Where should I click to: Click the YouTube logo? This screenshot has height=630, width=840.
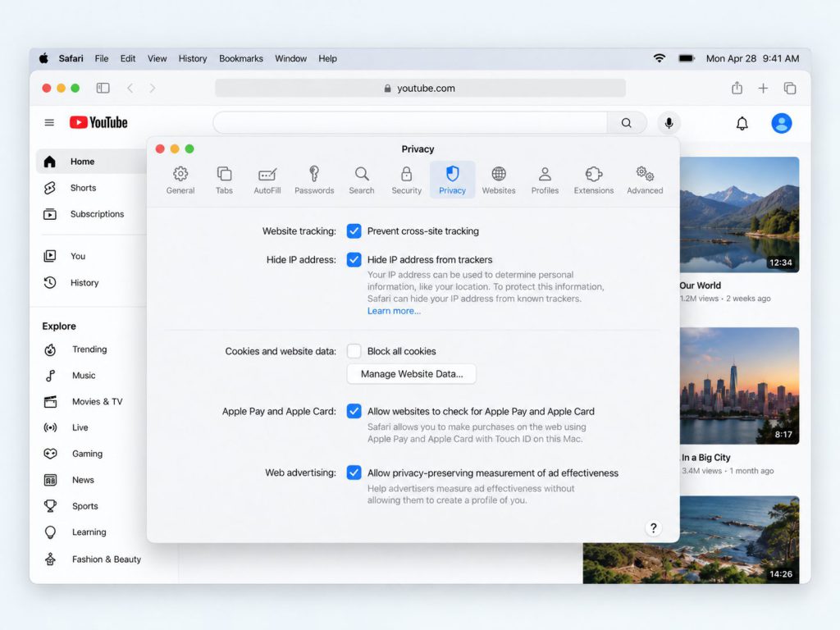click(98, 123)
